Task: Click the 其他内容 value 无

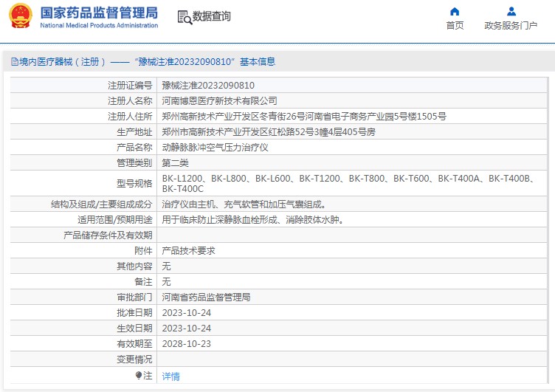Action: [166, 267]
